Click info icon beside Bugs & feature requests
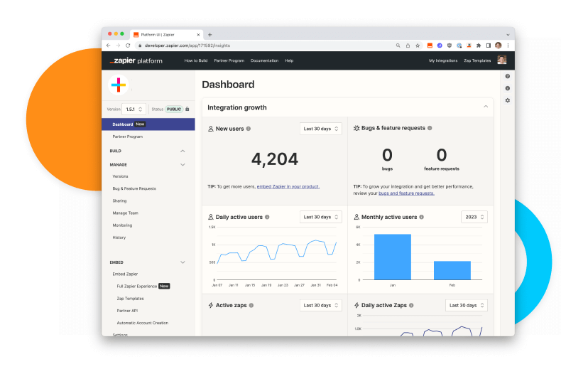The width and height of the screenshot is (588, 374). tap(430, 129)
